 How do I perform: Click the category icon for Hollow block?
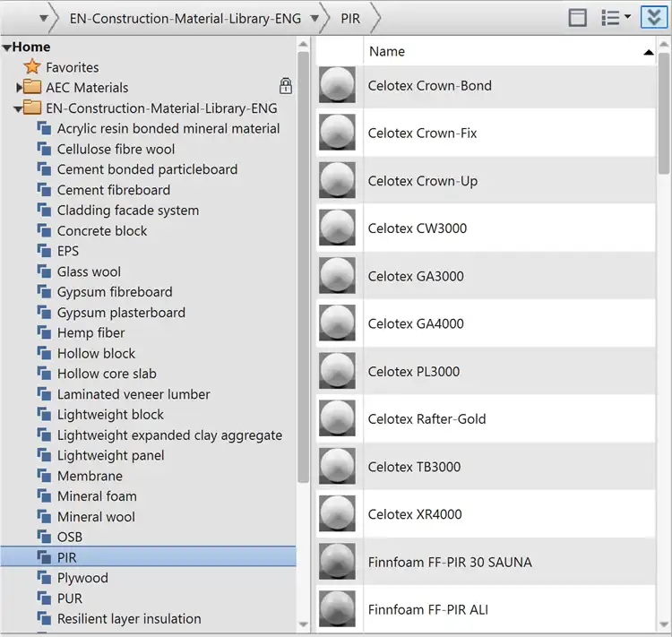44,353
